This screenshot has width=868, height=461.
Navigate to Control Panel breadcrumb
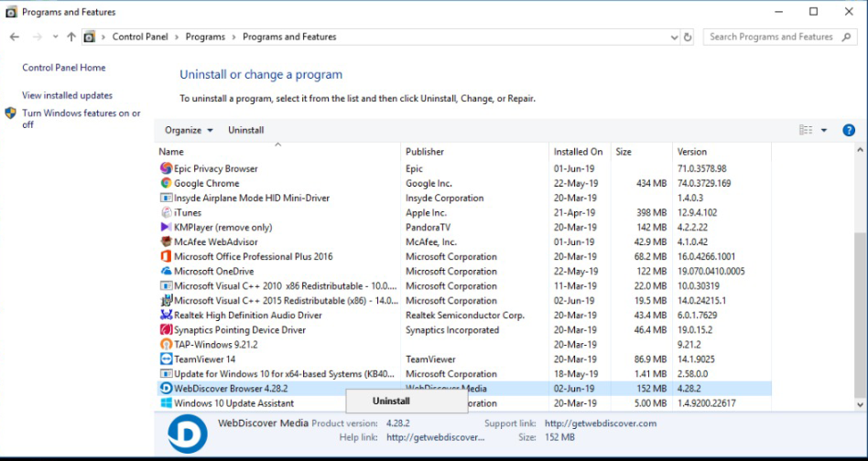(x=140, y=37)
